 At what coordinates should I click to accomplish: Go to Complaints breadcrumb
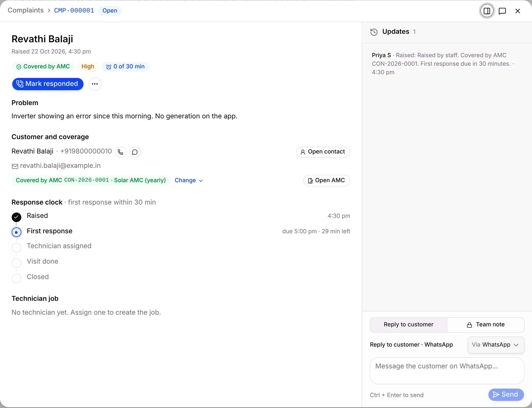coord(26,10)
